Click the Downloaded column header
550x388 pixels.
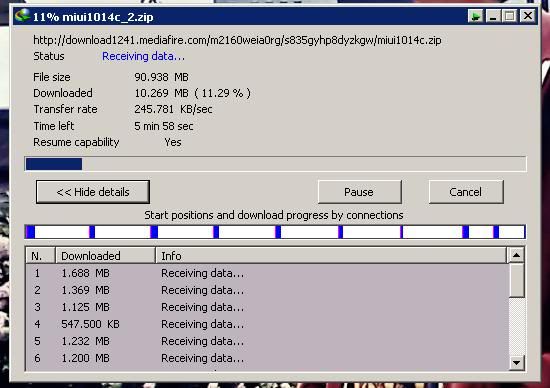click(x=105, y=255)
